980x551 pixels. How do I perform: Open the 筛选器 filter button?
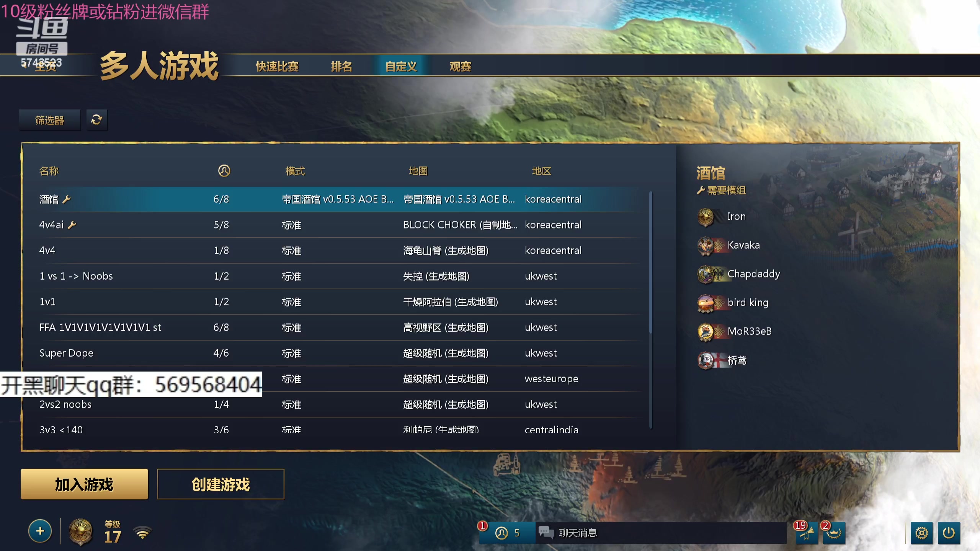coord(50,120)
